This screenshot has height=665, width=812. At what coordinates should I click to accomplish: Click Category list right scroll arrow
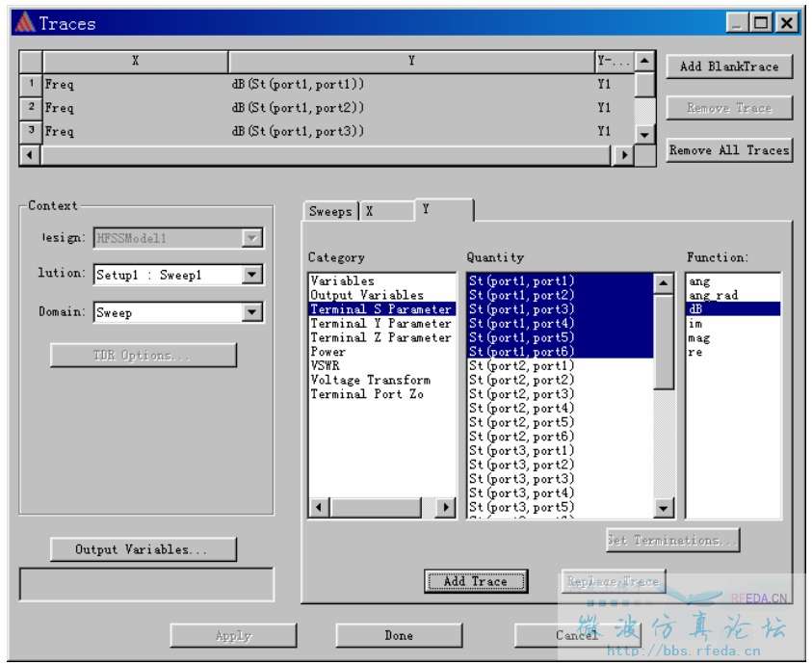pos(446,507)
